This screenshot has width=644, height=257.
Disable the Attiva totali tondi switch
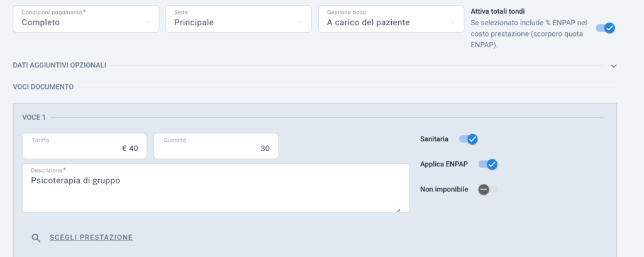606,28
